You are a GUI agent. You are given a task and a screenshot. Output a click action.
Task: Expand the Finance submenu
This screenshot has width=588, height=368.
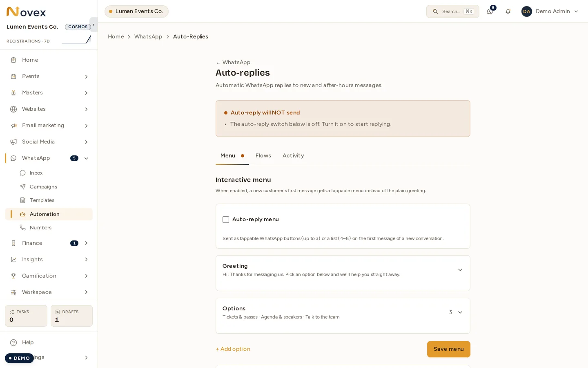pos(86,243)
